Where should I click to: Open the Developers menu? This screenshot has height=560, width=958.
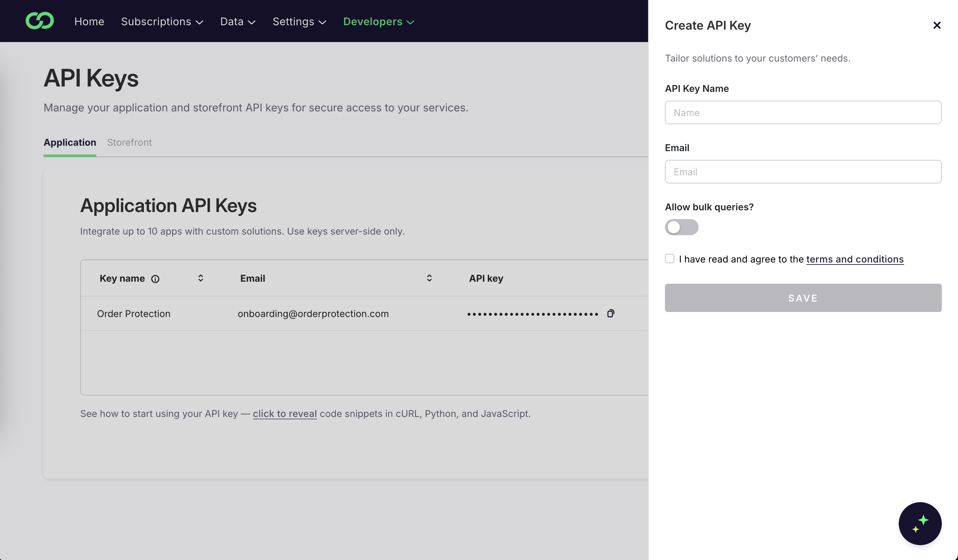(x=378, y=22)
